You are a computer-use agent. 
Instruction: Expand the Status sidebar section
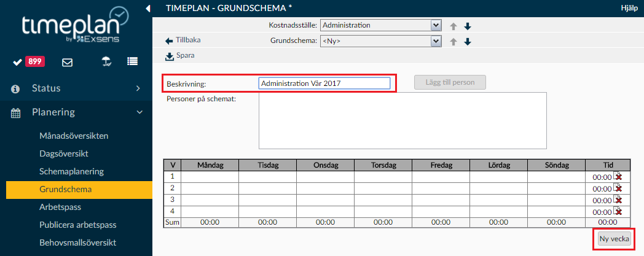76,88
